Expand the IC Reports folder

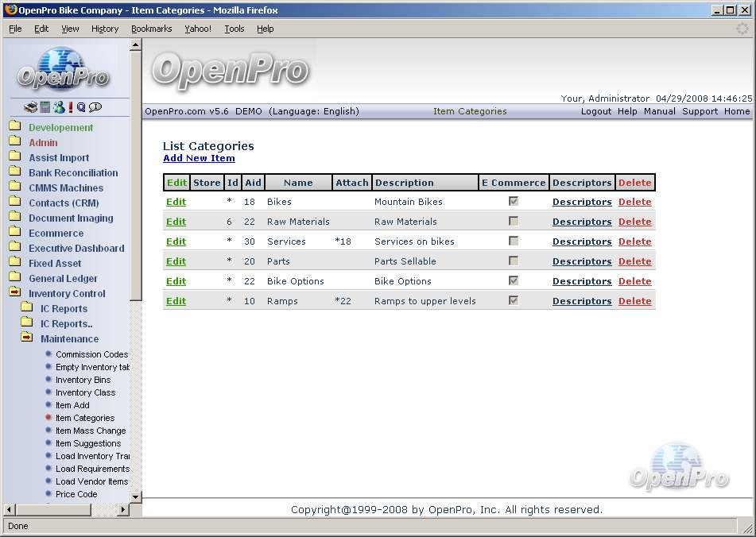[26, 308]
